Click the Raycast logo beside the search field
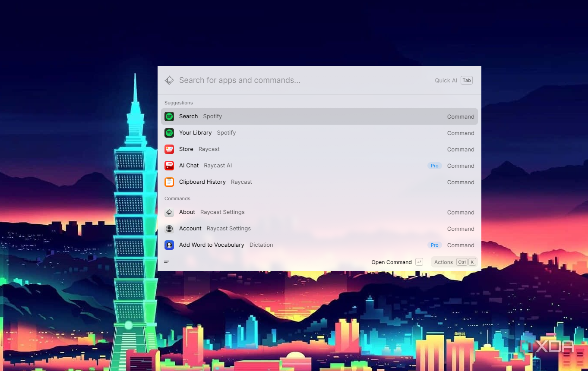The height and width of the screenshot is (371, 588). [169, 80]
